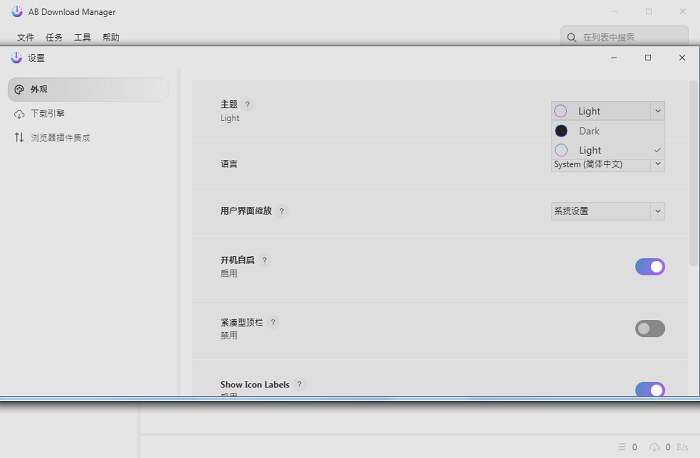
Task: Enable the 紧凑型顶栏 compact top bar toggle
Action: [x=650, y=329]
